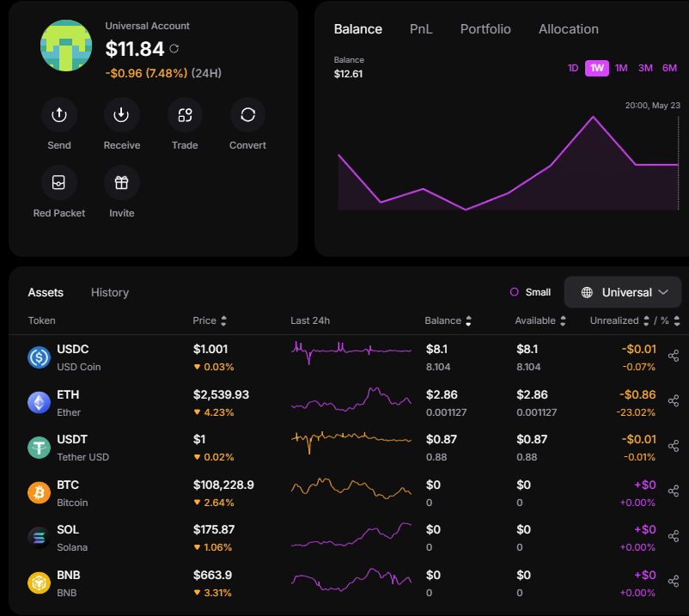The width and height of the screenshot is (689, 616).
Task: Select the Assets tab
Action: tap(46, 293)
